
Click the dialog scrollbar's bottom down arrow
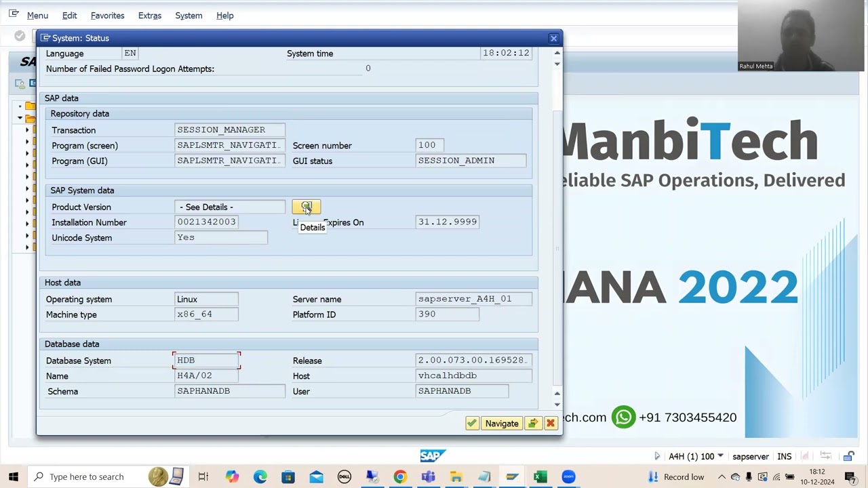tap(557, 404)
